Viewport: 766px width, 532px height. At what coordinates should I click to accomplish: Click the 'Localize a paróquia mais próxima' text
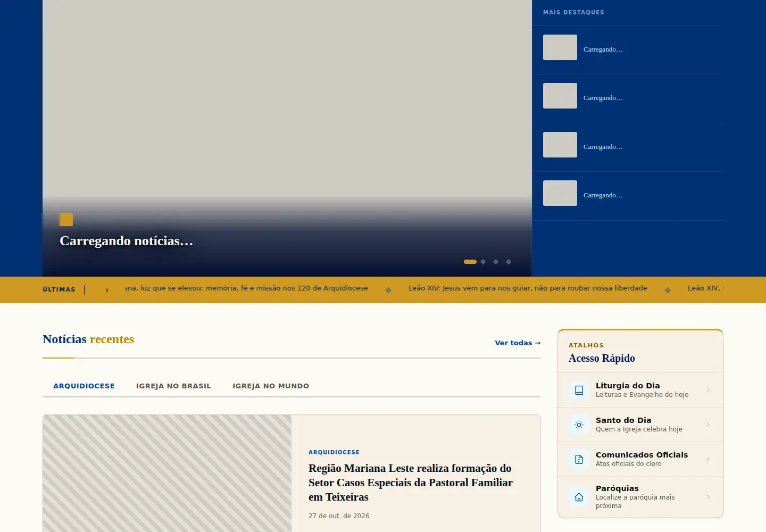tap(635, 502)
